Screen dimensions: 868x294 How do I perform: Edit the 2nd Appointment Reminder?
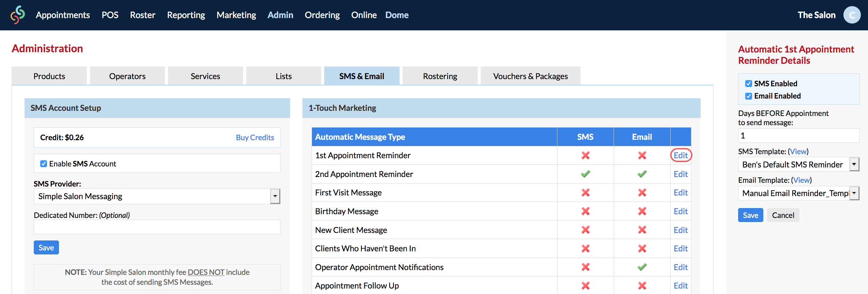click(680, 174)
